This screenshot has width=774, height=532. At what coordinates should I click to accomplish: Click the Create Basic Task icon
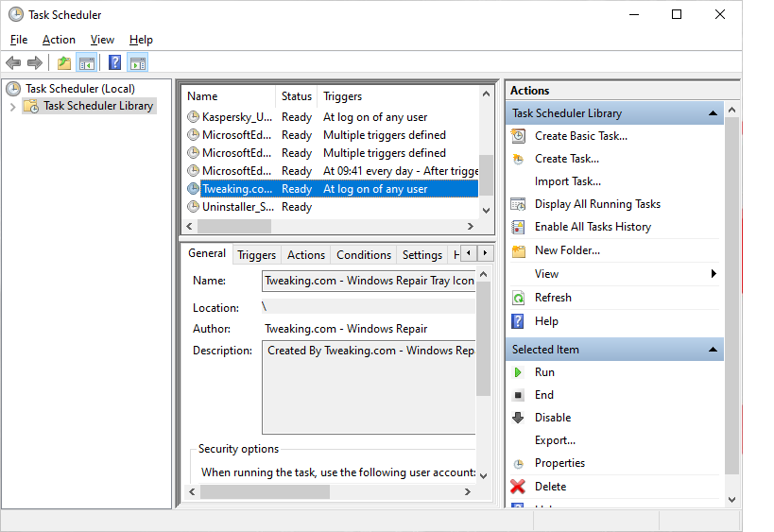518,136
